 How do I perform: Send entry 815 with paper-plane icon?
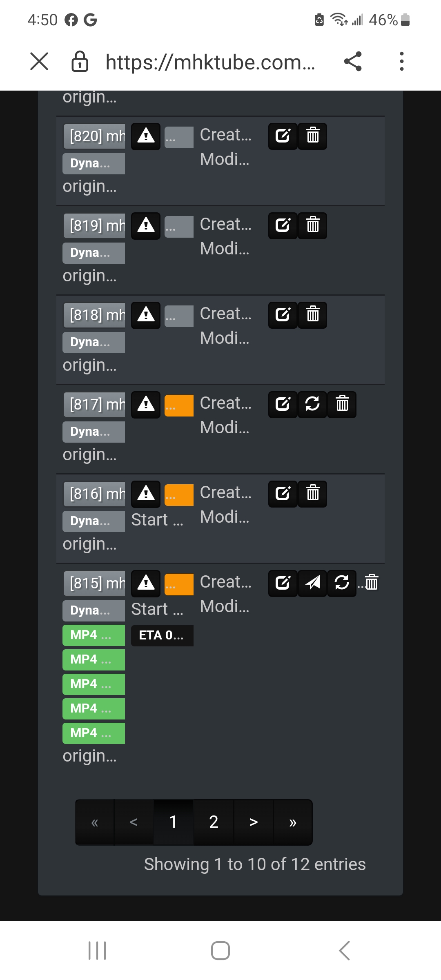tap(312, 584)
